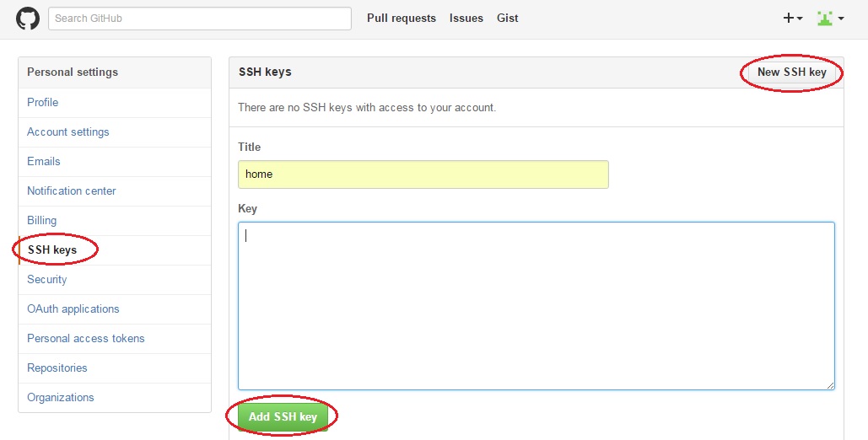
Task: Click the Search GitHub field
Action: click(x=200, y=19)
